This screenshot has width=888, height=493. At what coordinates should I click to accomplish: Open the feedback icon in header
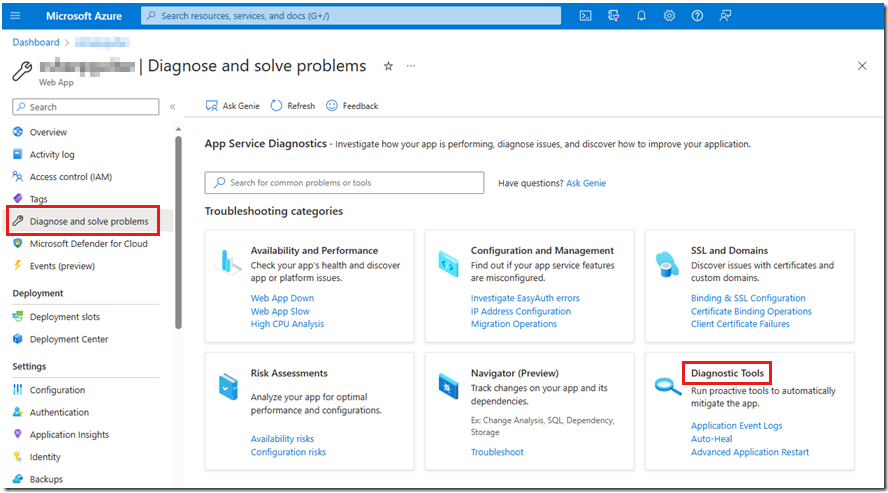[725, 16]
